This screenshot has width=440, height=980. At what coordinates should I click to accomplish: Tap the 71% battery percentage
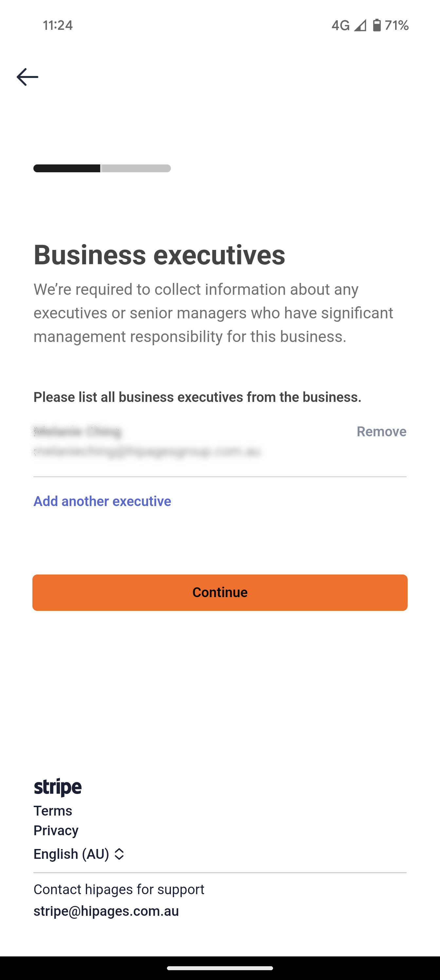click(x=396, y=26)
